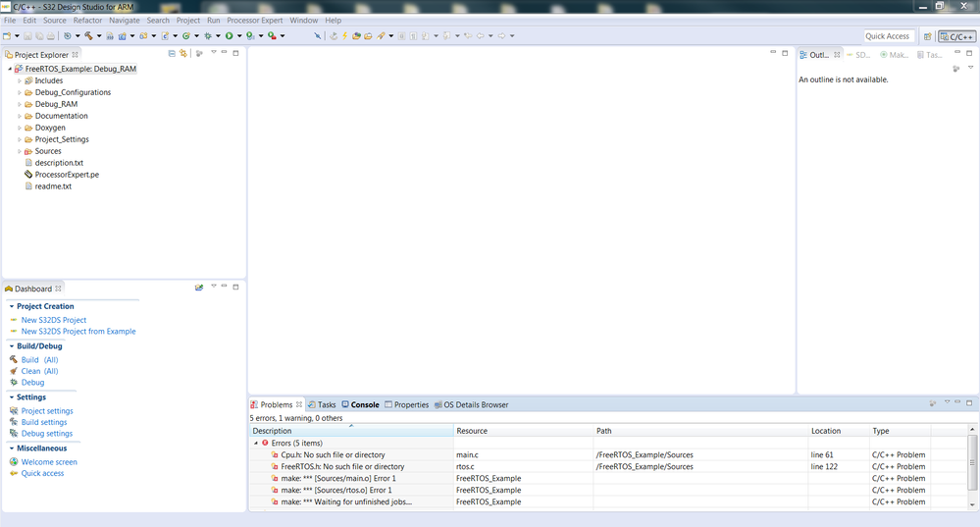Click the green Run toolbar icon
The width and height of the screenshot is (980, 527).
coord(230,35)
